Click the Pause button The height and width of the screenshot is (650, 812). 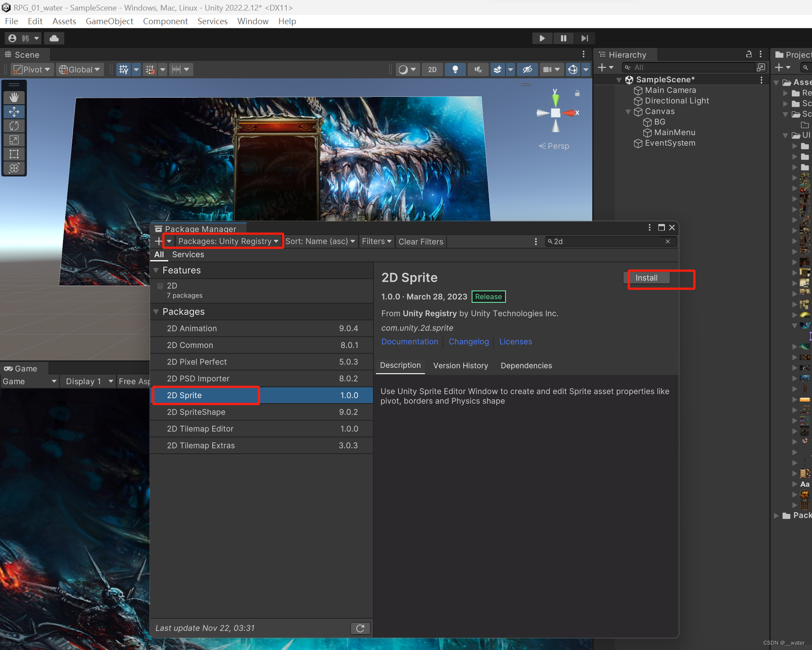563,38
